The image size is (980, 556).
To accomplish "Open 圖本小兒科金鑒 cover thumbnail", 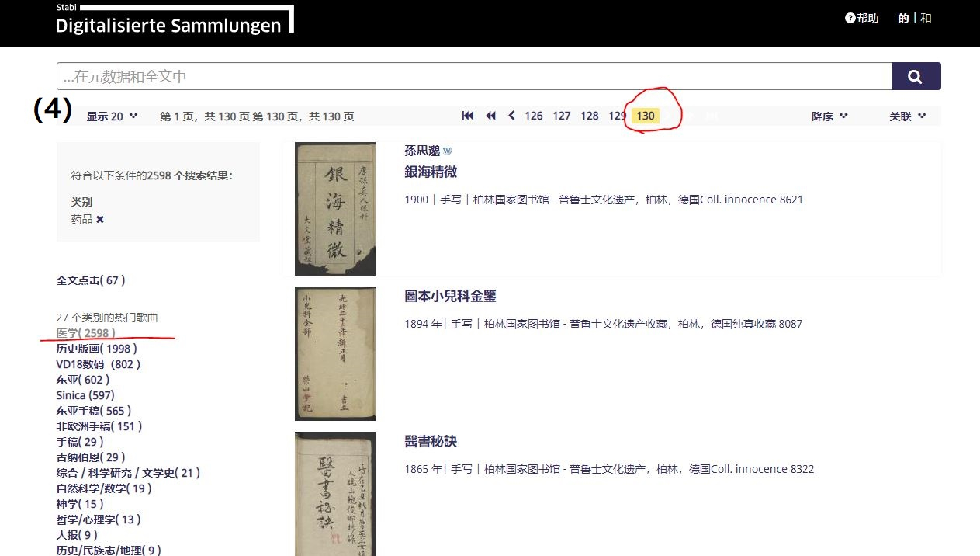I will pyautogui.click(x=335, y=353).
